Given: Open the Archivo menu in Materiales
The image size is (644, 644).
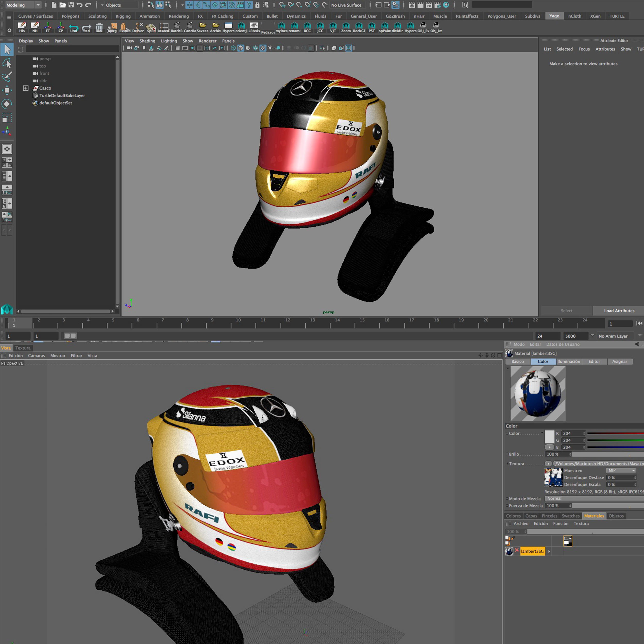Looking at the screenshot, I should tap(521, 523).
